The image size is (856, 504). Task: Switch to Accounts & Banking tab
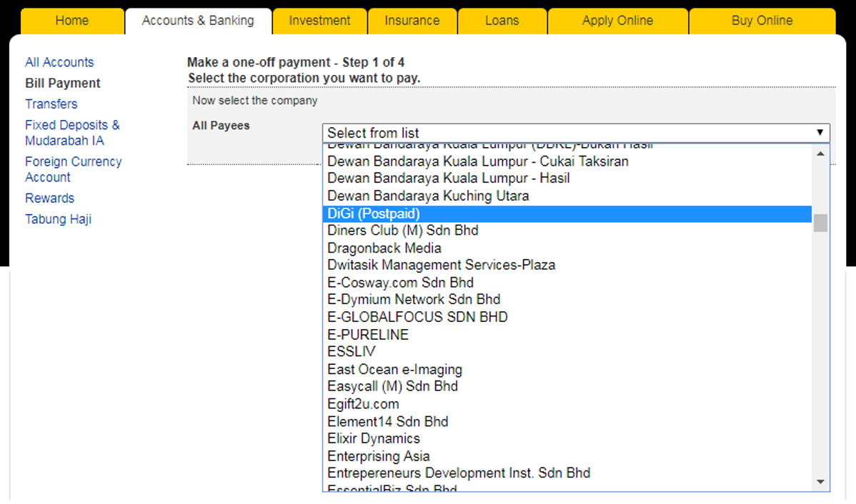tap(198, 21)
